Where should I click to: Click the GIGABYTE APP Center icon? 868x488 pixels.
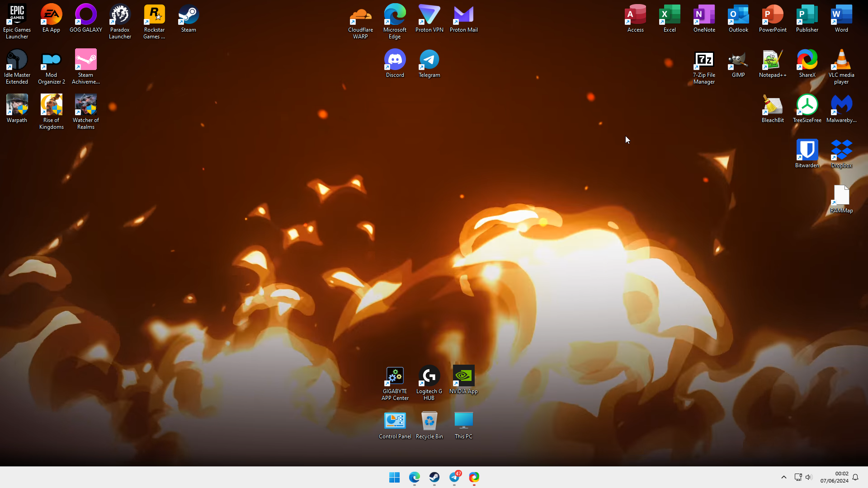[x=395, y=382]
